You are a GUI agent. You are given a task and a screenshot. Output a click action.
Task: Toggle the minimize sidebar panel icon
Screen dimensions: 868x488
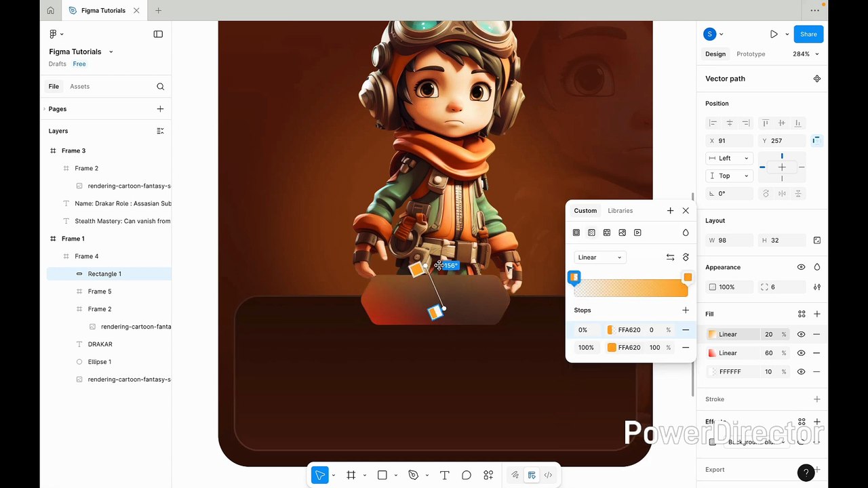click(158, 34)
